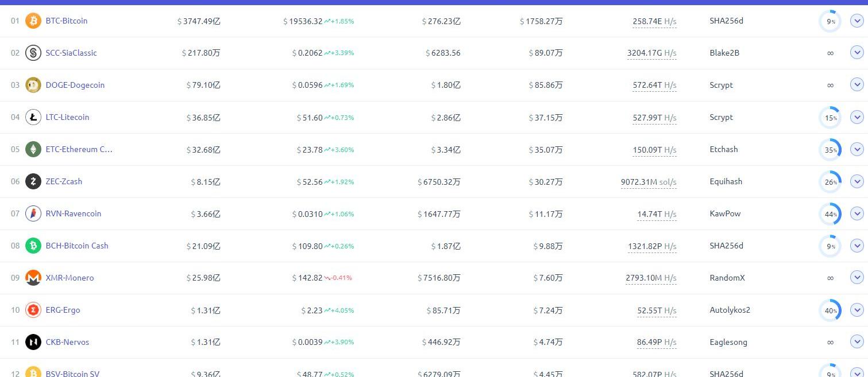868x377 pixels.
Task: Click the Zcash coin logo
Action: (33, 182)
